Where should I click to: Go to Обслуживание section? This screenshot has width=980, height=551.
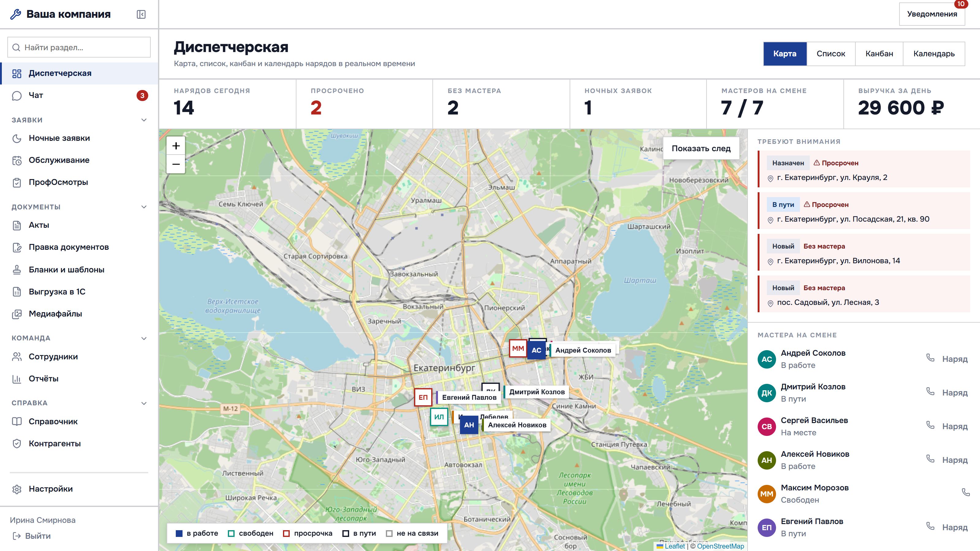[79, 160]
